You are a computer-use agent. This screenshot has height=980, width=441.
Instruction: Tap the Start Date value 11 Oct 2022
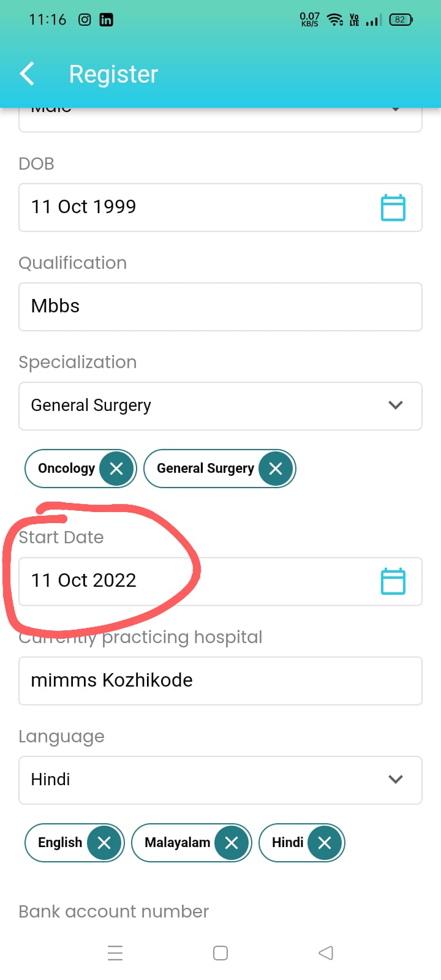tap(84, 581)
